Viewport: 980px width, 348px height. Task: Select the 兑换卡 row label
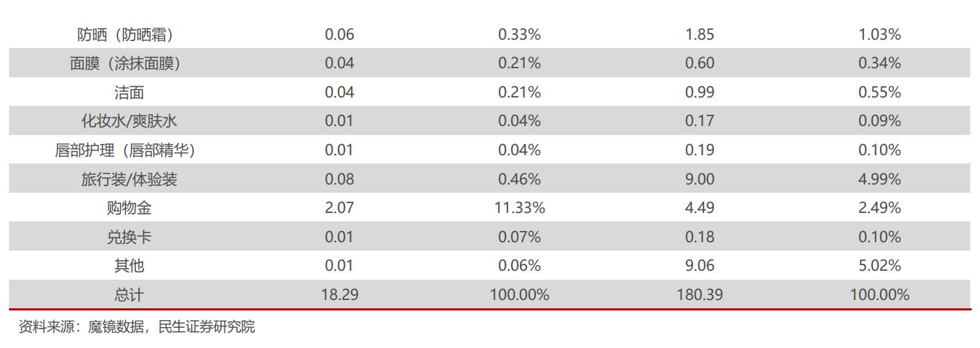129,237
